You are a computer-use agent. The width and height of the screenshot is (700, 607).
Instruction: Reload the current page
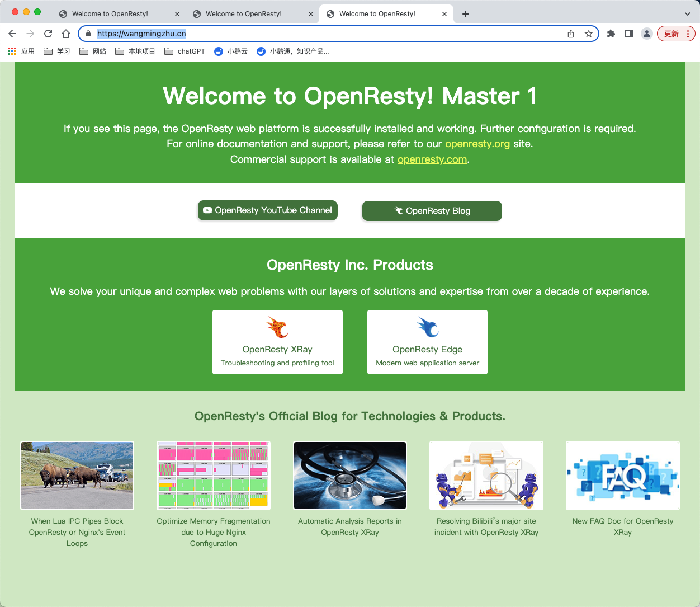coord(48,34)
